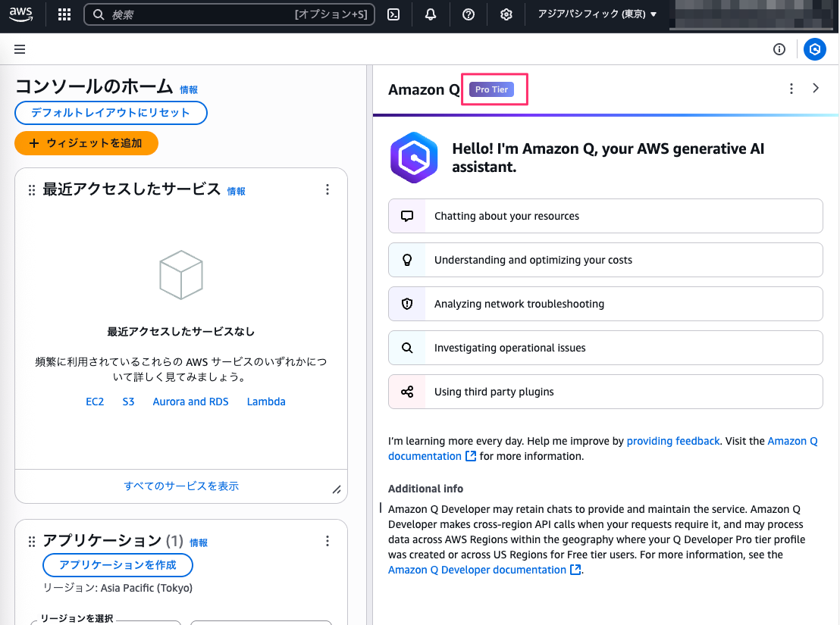Open the help question mark menu

[469, 14]
